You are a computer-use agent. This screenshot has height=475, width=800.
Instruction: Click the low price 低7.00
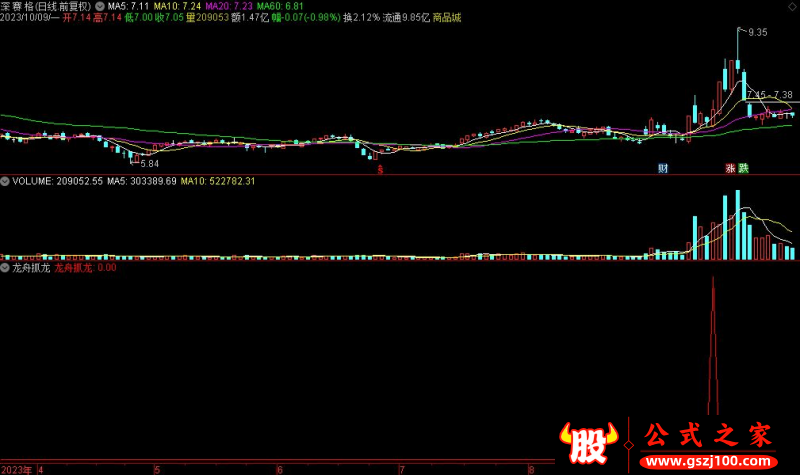pyautogui.click(x=139, y=18)
